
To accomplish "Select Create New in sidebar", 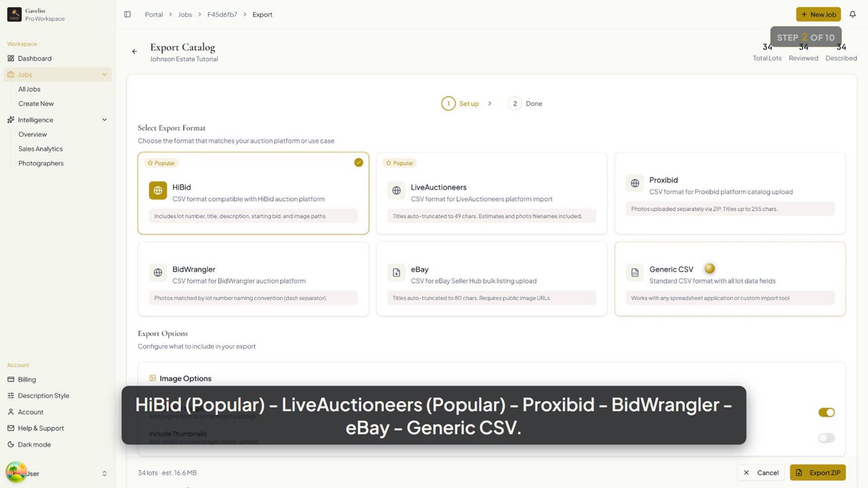I will (x=36, y=104).
